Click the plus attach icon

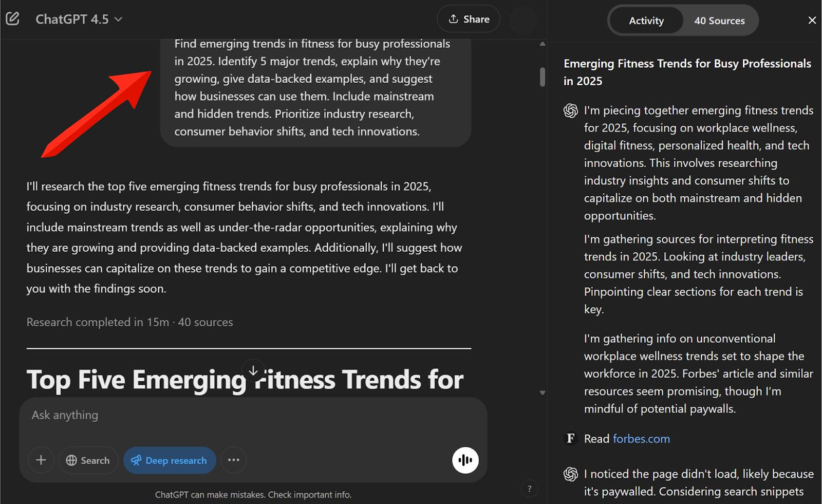click(x=41, y=460)
